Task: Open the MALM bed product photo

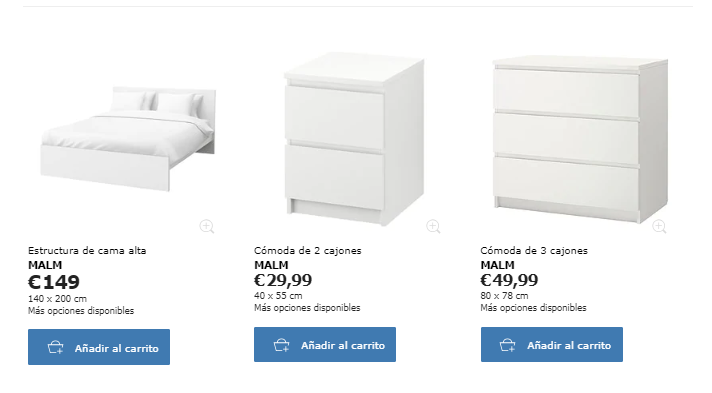Action: coord(128,139)
